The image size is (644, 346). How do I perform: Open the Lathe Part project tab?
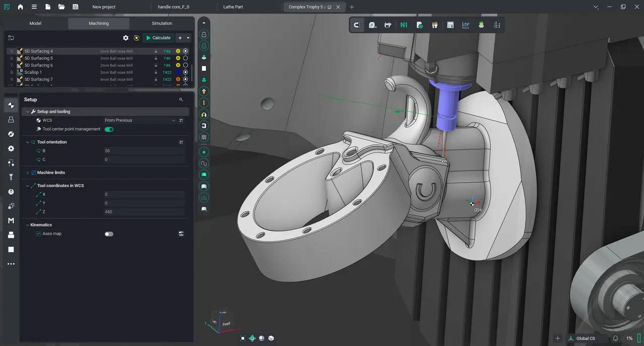point(233,7)
